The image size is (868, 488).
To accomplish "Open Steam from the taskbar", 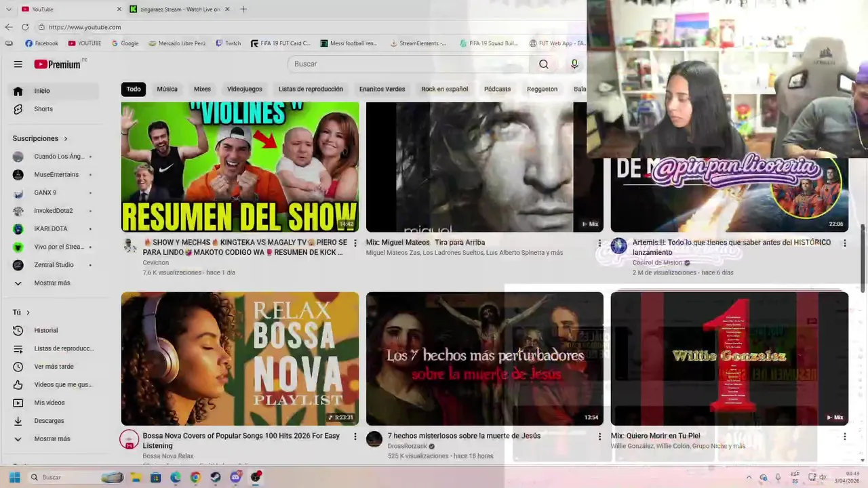I will (x=216, y=477).
